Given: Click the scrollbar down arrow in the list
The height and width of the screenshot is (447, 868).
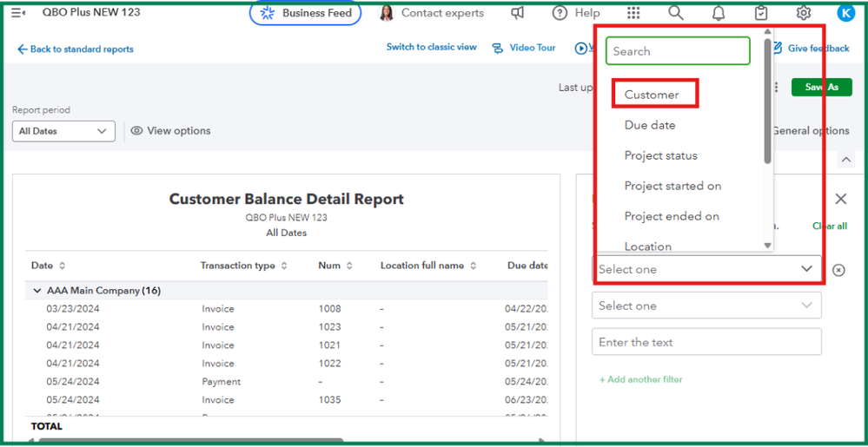Looking at the screenshot, I should pyautogui.click(x=767, y=246).
